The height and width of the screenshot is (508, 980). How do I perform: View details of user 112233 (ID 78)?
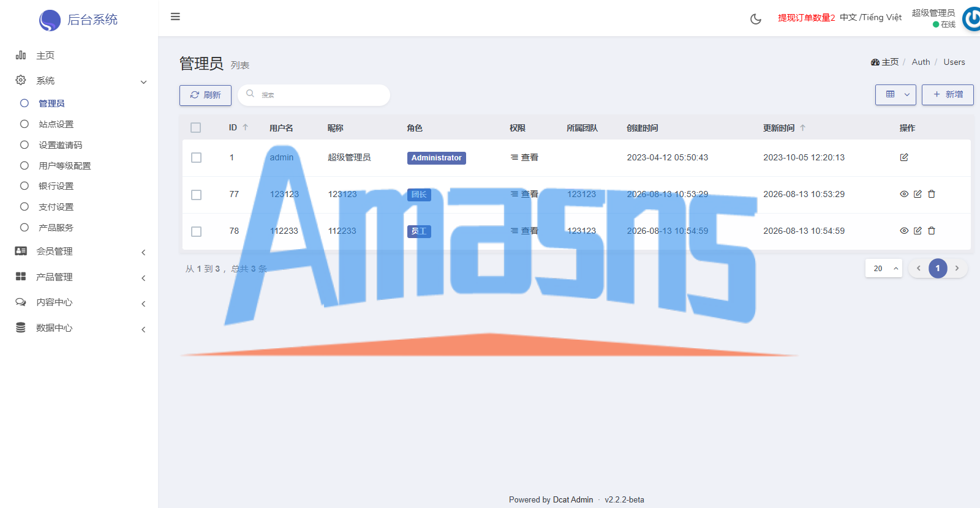(904, 231)
